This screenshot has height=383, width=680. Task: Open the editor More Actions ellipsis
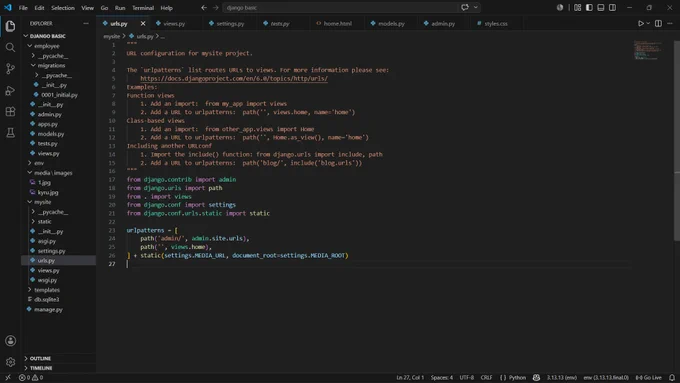pyautogui.click(x=670, y=23)
